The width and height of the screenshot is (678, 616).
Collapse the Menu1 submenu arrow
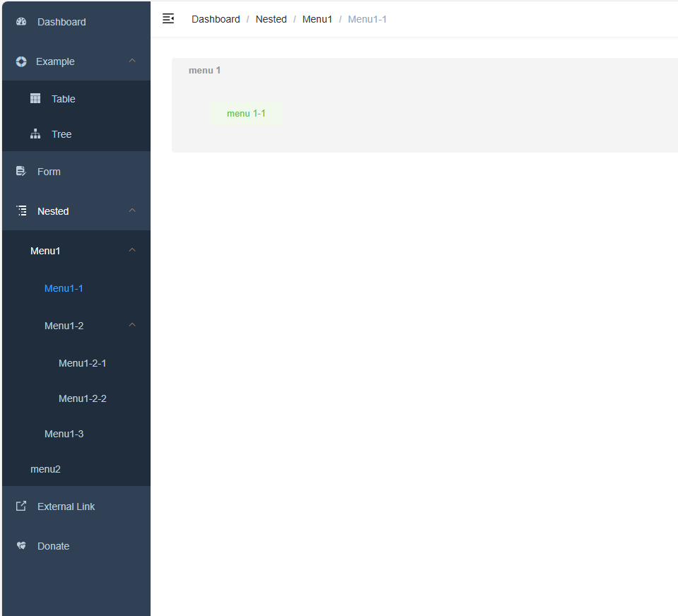tap(132, 251)
